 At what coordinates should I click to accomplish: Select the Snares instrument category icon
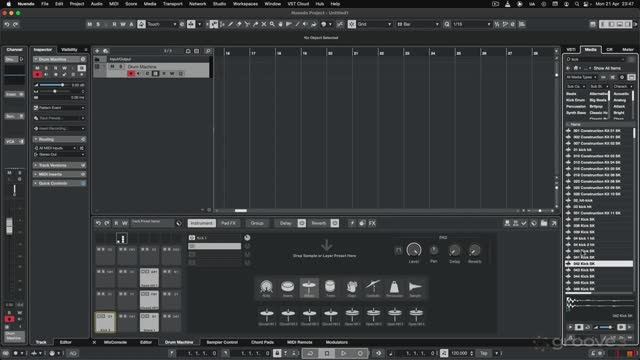(287, 287)
